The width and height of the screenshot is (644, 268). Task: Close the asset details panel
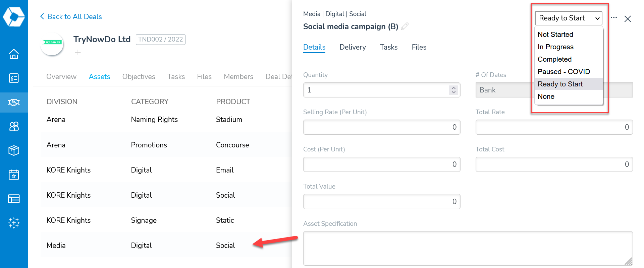pyautogui.click(x=628, y=19)
